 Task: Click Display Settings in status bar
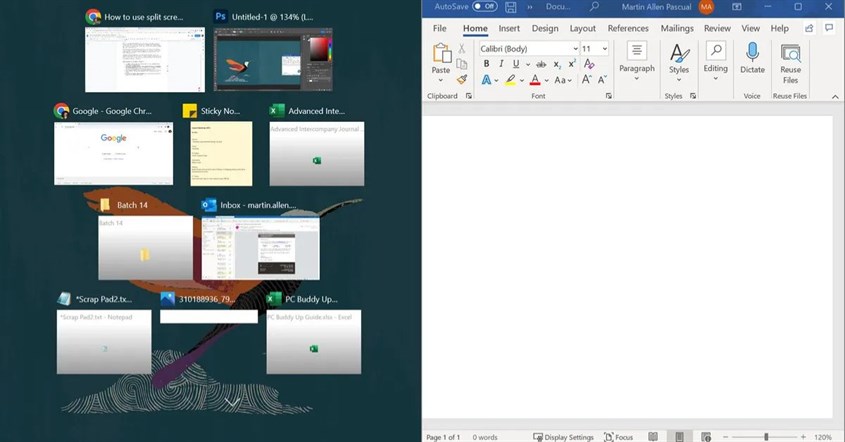click(x=564, y=437)
